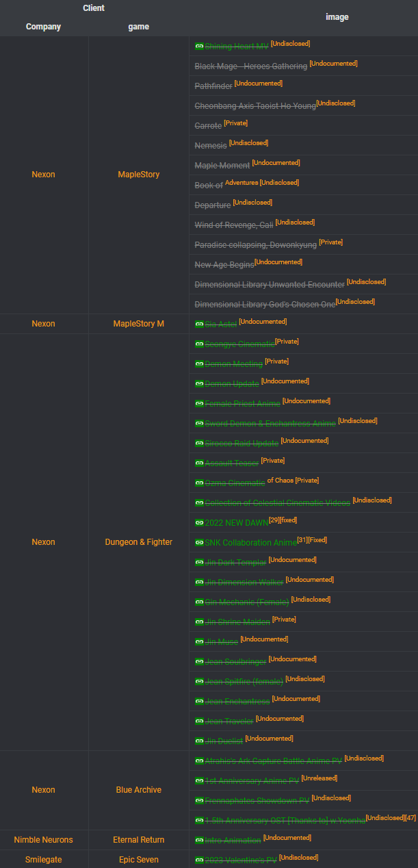Click the game column header
Image resolution: width=418 pixels, height=868 pixels.
138,27
